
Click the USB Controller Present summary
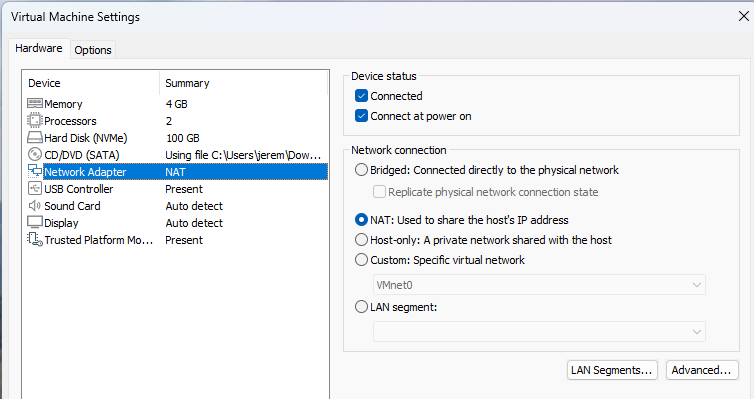pos(184,189)
